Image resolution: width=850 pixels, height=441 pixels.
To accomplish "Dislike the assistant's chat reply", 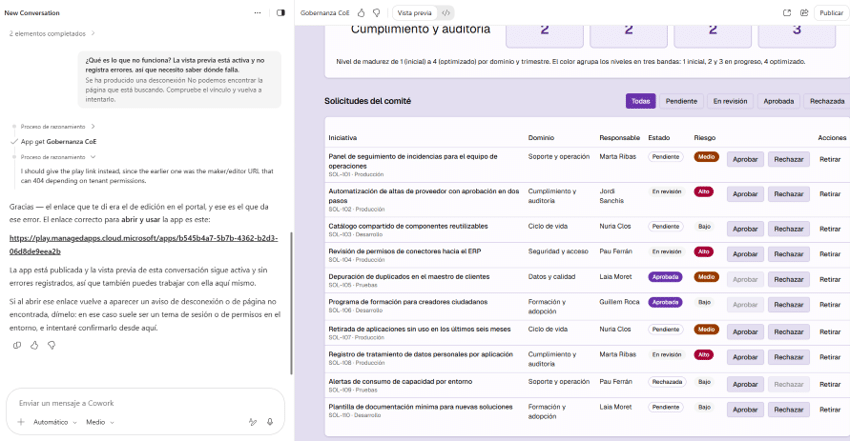I will (x=51, y=345).
